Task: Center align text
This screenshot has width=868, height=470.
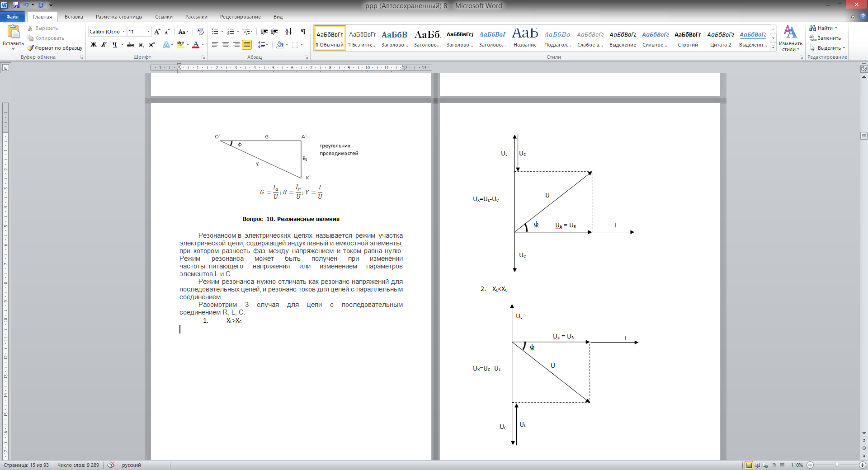Action: (226, 45)
